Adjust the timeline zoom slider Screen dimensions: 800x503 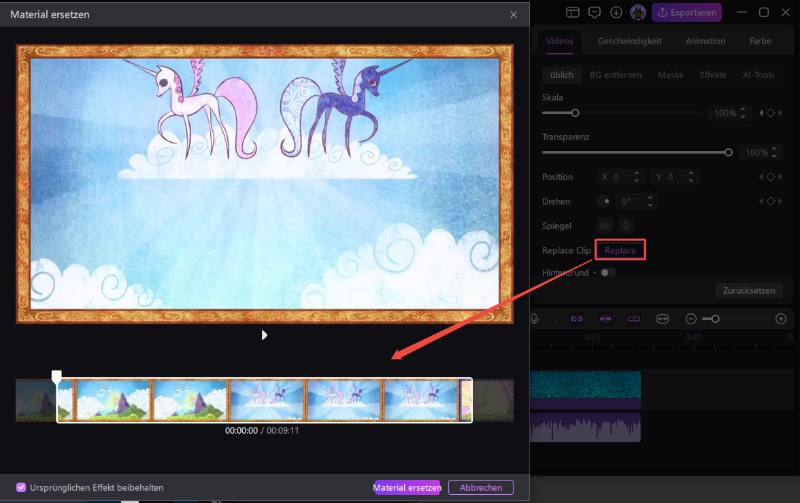(x=715, y=319)
